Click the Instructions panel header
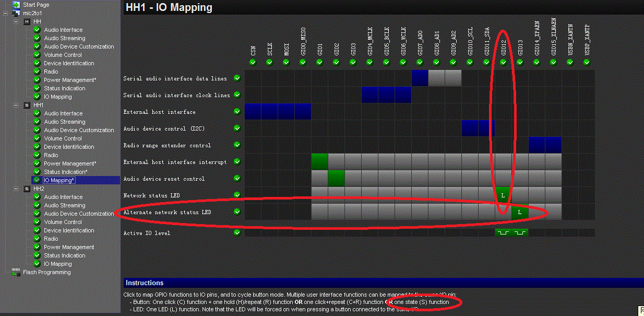 coord(383,283)
